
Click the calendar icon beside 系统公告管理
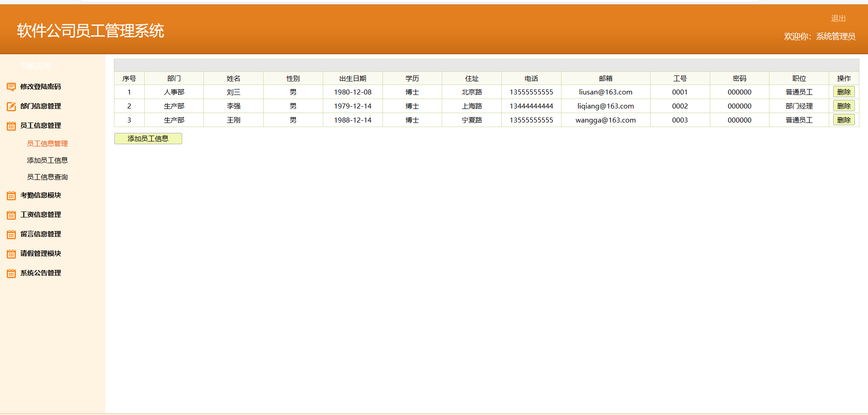[x=11, y=273]
